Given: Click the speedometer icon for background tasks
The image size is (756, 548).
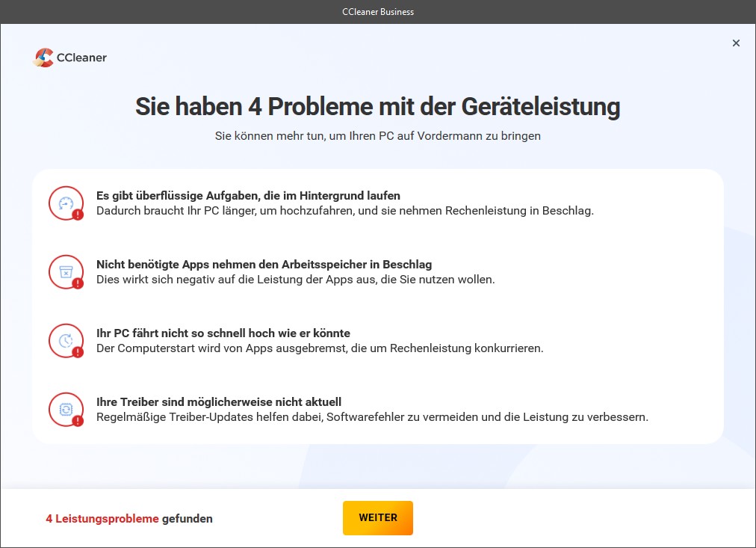Looking at the screenshot, I should tap(66, 203).
